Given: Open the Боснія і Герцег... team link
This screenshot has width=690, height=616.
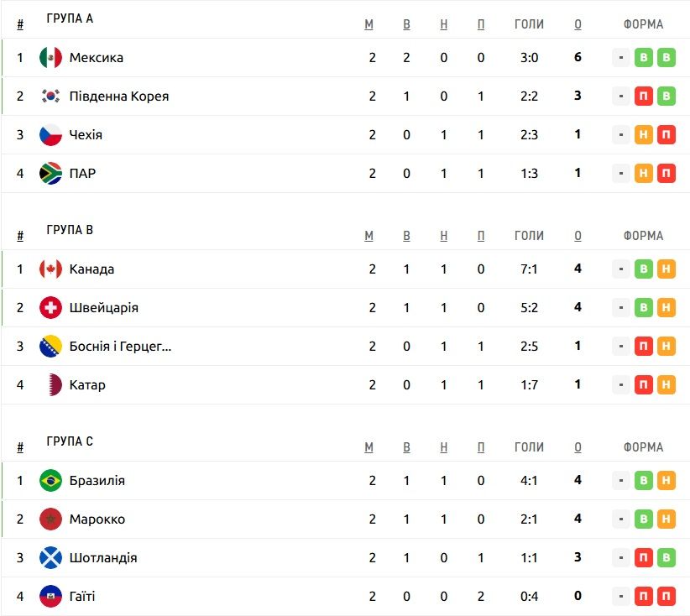Looking at the screenshot, I should tap(121, 347).
